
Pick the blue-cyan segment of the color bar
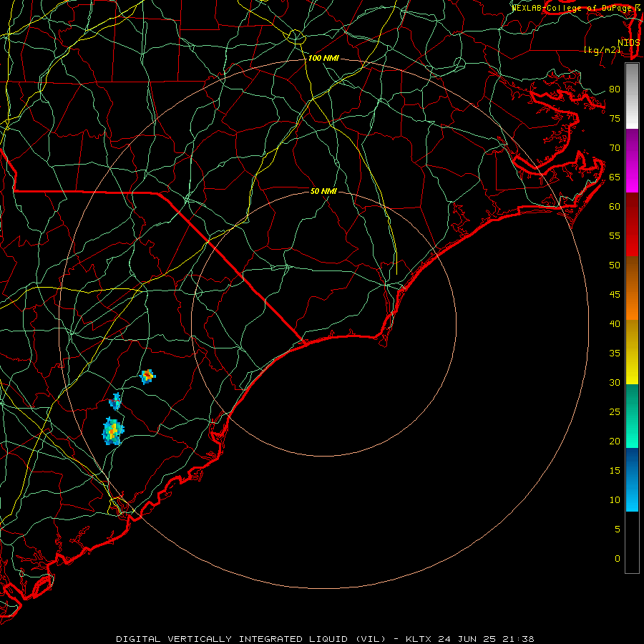tap(632, 479)
